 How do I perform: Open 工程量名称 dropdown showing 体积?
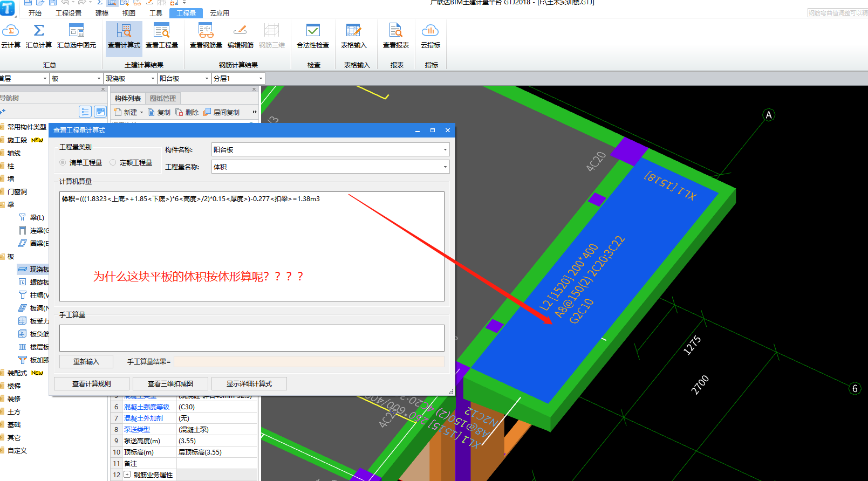(x=330, y=167)
